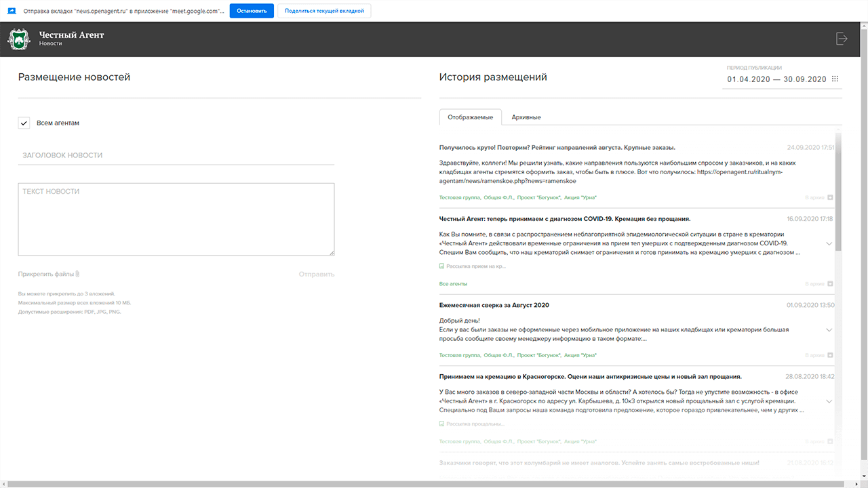Toggle the Всем агентам checkbox

pyautogui.click(x=24, y=123)
